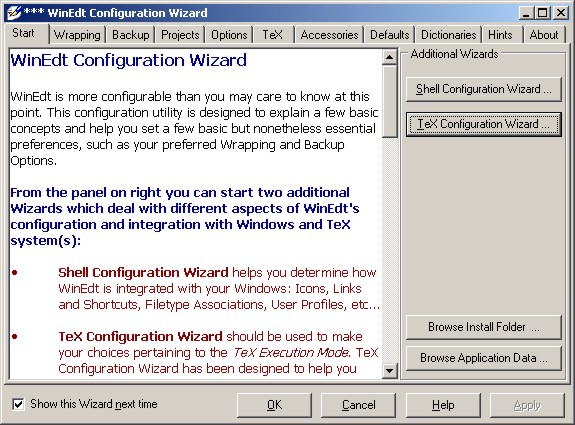The width and height of the screenshot is (575, 425).
Task: Click the scroll up arrow
Action: point(389,57)
